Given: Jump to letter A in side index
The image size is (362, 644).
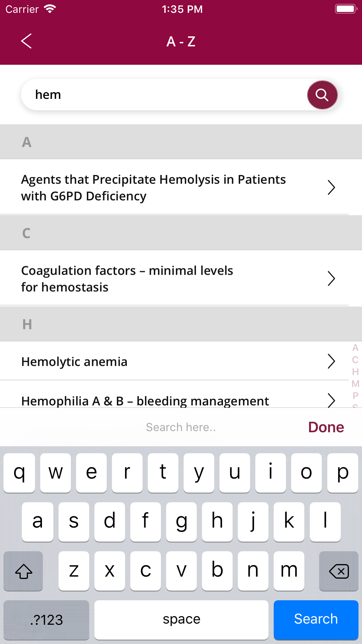Looking at the screenshot, I should (355, 348).
